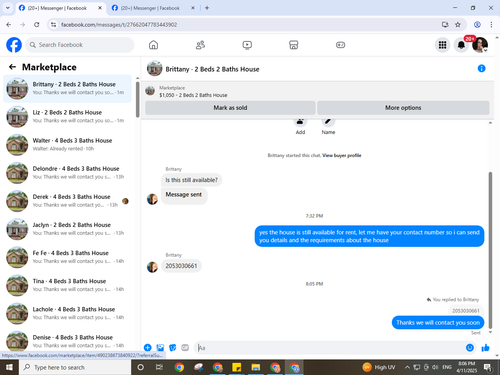Click the Add people icon in chat
This screenshot has width=500, height=375.
(300, 122)
